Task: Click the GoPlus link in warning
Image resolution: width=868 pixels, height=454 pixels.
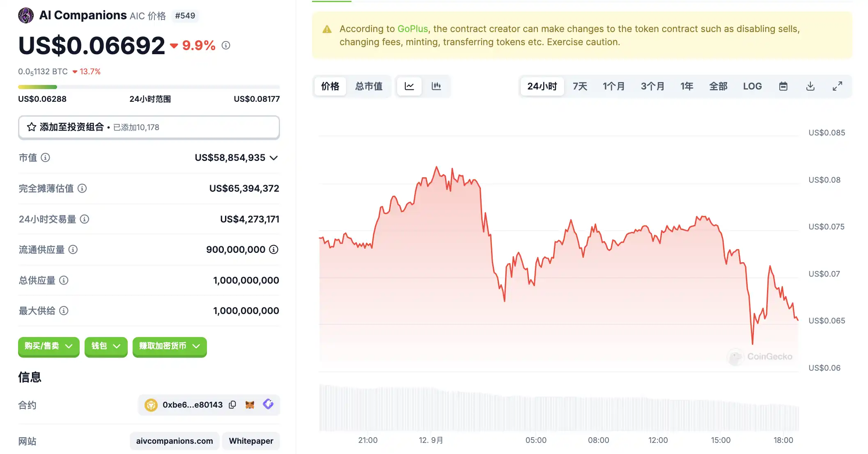Action: click(413, 29)
